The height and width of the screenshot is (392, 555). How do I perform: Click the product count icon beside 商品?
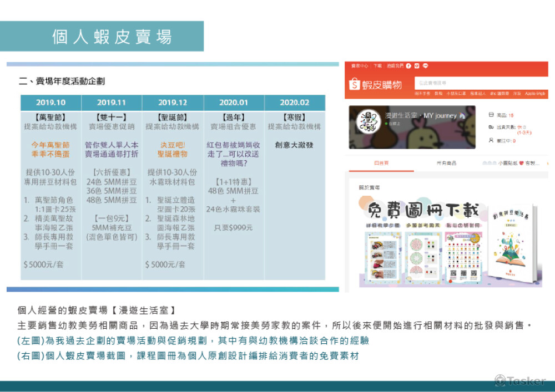click(x=492, y=115)
